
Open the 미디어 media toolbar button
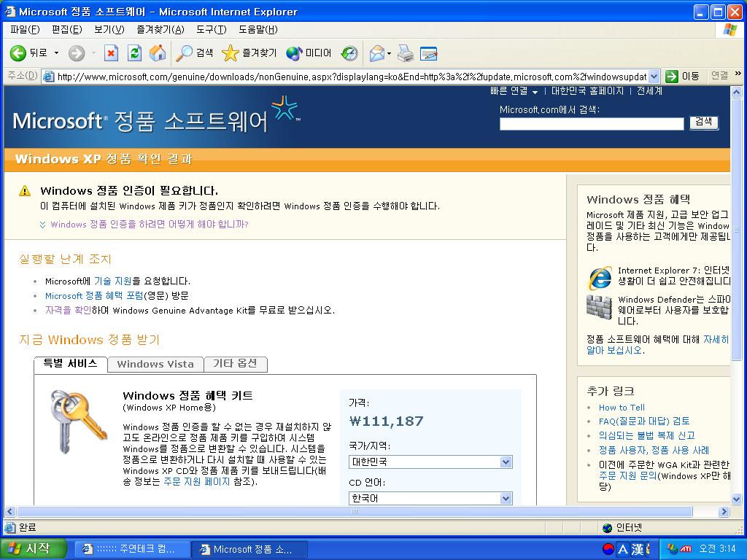[309, 52]
